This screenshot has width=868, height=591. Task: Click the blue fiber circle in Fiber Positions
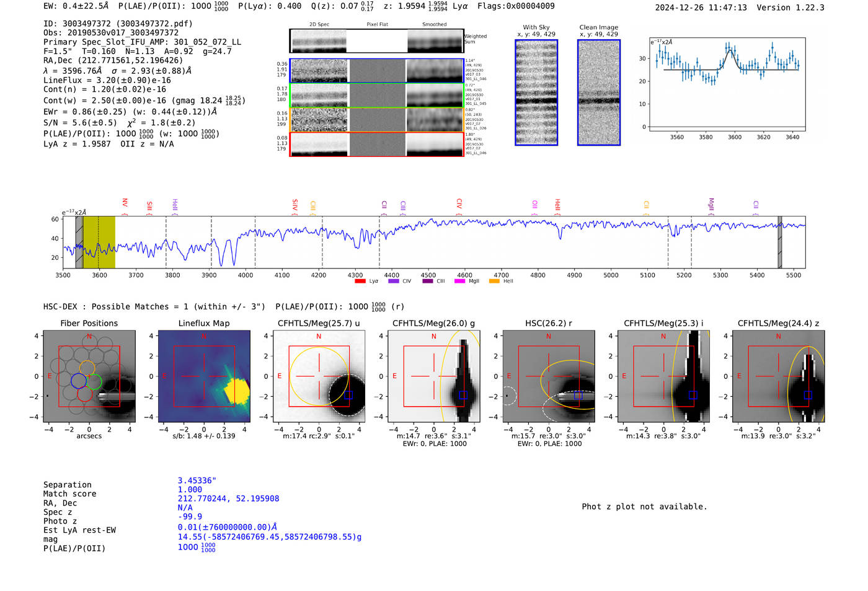click(79, 381)
